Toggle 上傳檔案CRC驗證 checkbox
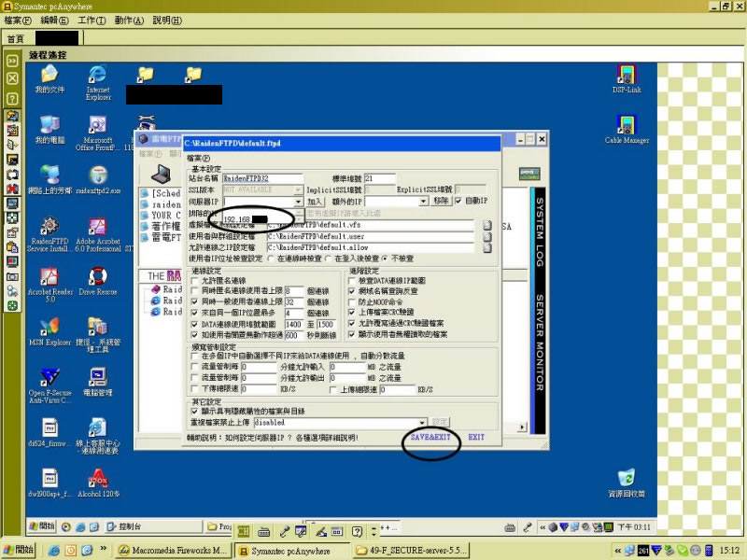The width and height of the screenshot is (747, 560). [x=352, y=313]
